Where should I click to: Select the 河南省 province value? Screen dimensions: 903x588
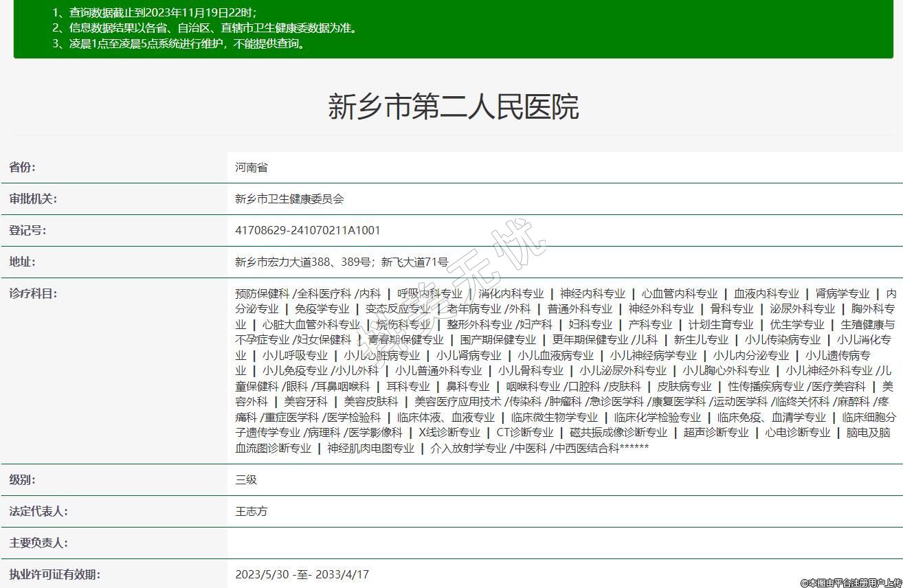tap(251, 167)
